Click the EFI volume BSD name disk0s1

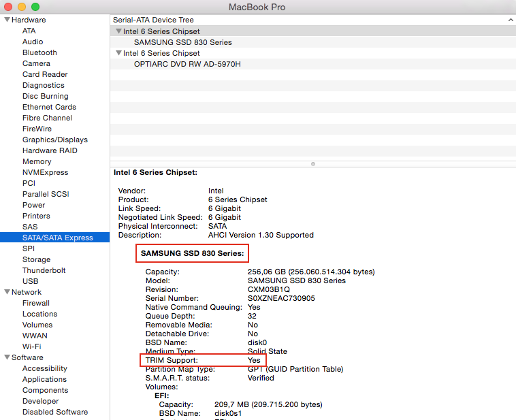(x=228, y=413)
